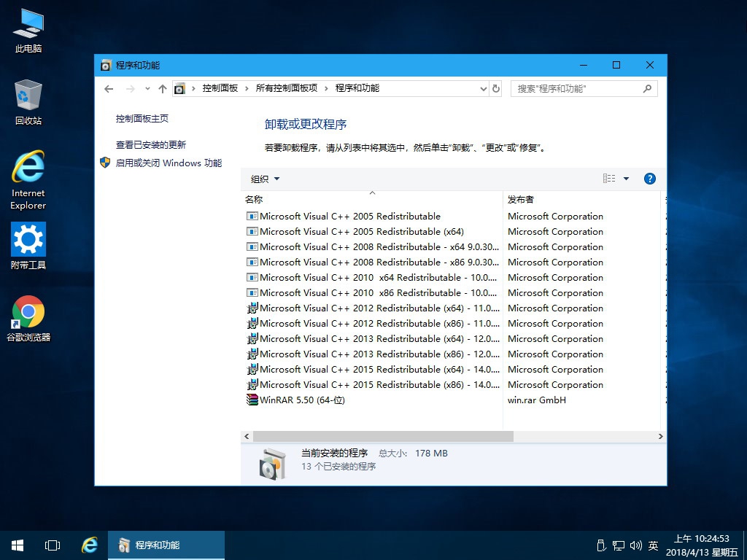
Task: Click icon of Visual C++ 2015 (x86) entry
Action: pyautogui.click(x=252, y=385)
